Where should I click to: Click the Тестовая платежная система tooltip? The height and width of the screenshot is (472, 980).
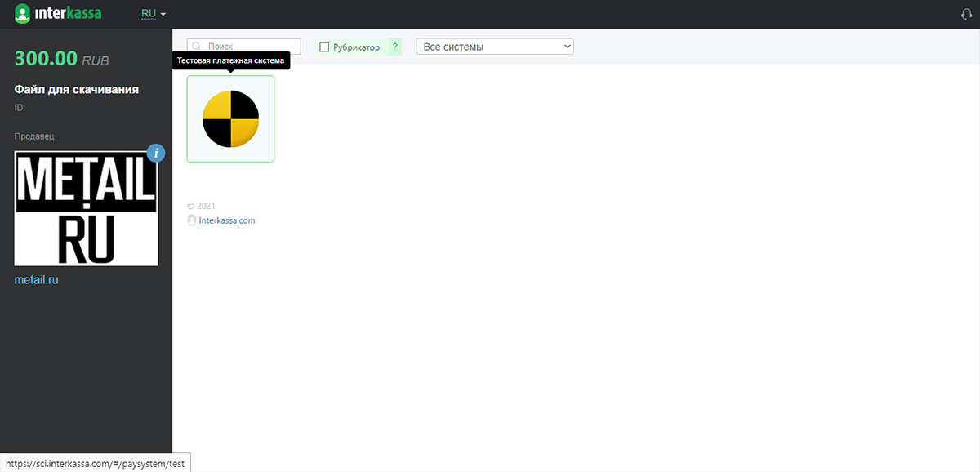click(x=230, y=60)
